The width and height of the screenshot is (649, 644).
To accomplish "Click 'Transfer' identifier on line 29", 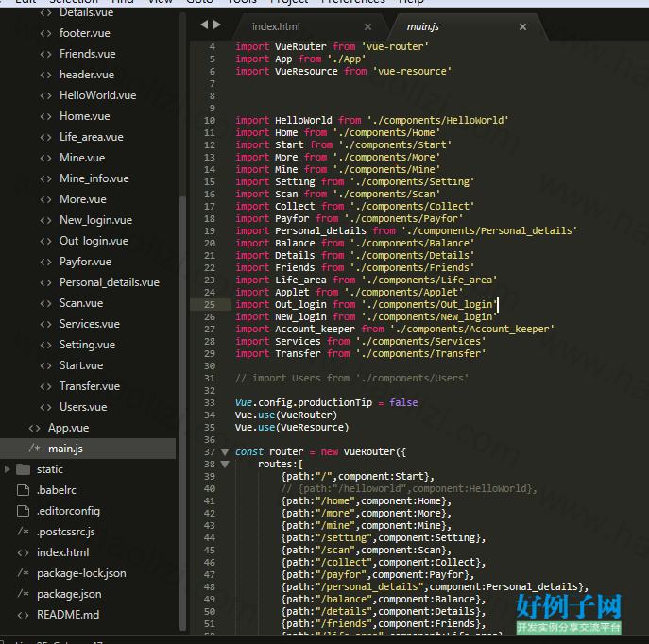I will [298, 354].
